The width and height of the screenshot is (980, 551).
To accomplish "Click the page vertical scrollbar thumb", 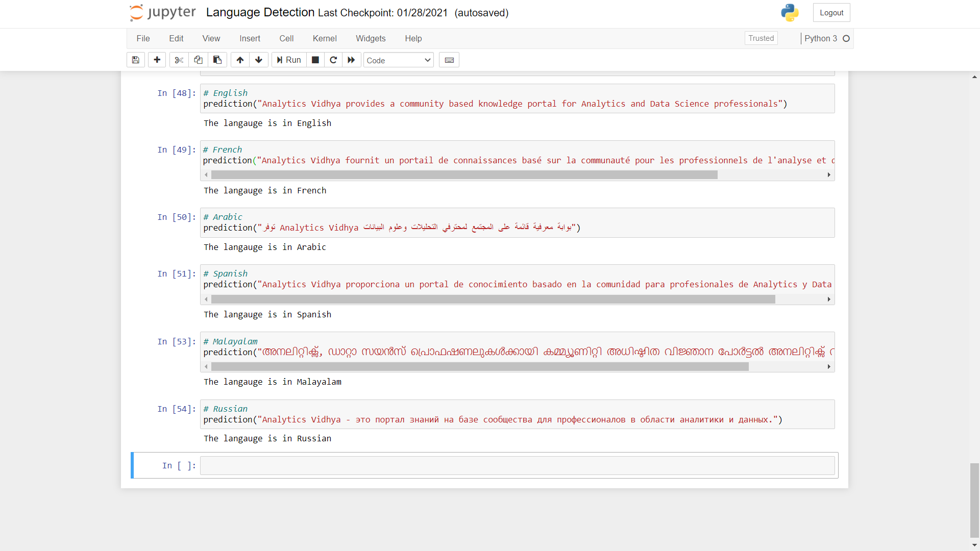I will tap(975, 500).
